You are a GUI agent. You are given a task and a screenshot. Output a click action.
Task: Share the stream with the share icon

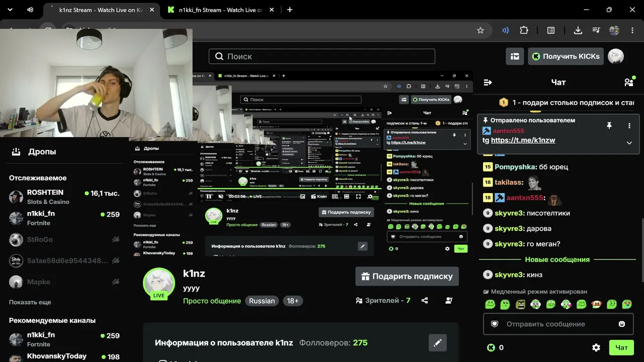click(425, 300)
